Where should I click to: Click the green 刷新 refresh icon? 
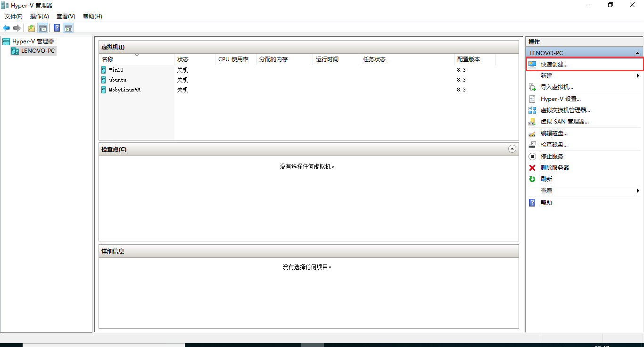coord(532,179)
